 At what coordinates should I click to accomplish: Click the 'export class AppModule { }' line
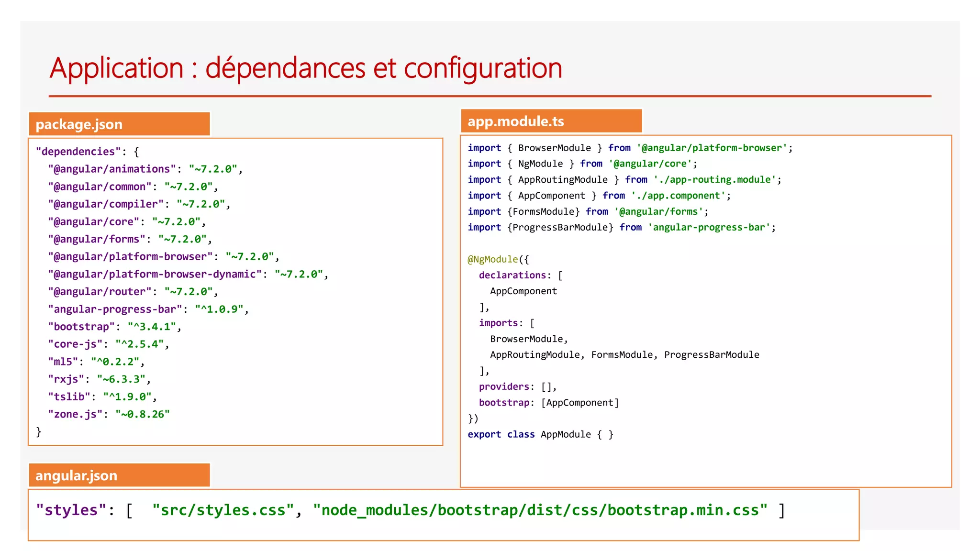pos(541,435)
